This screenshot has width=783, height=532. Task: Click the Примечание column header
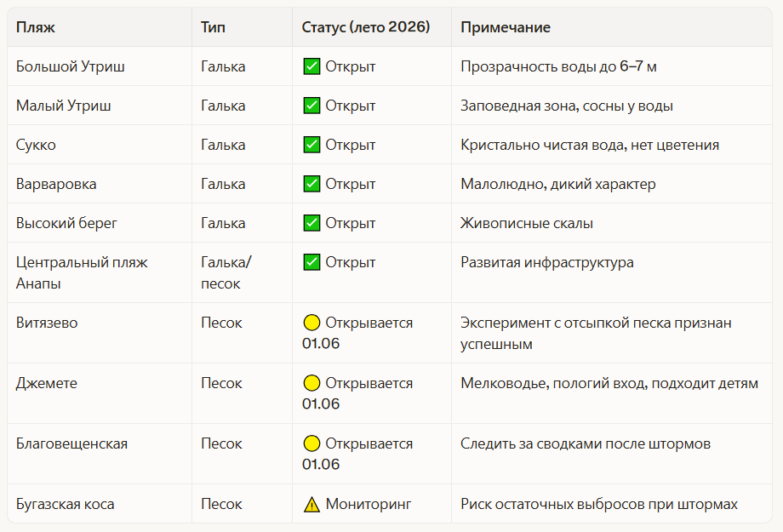(505, 27)
